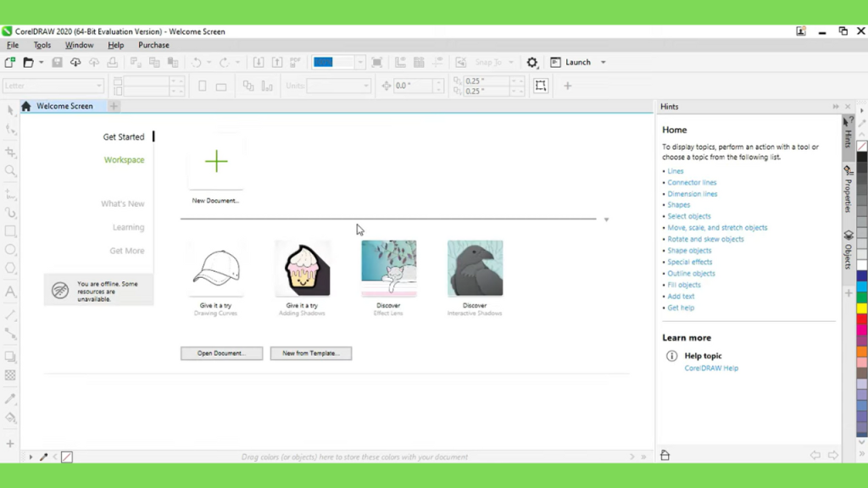This screenshot has width=868, height=488.
Task: Click the Save disk icon
Action: pos(57,62)
